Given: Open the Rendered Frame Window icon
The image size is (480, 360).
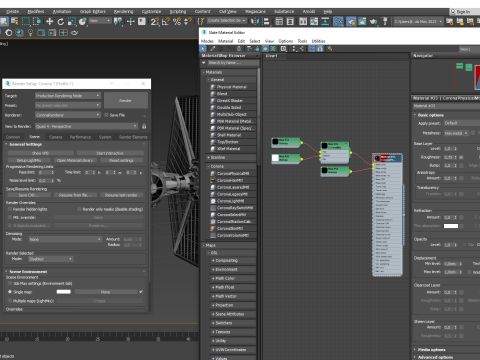Looking at the screenshot, I should pyautogui.click(x=362, y=22).
